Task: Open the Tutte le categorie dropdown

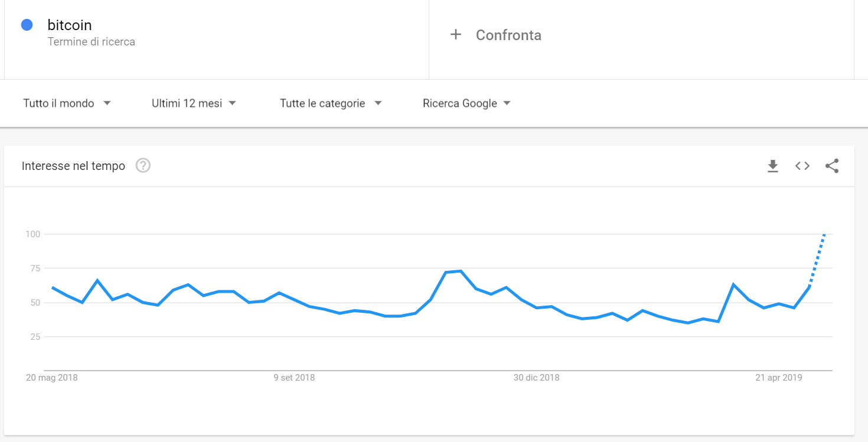Action: click(x=331, y=103)
